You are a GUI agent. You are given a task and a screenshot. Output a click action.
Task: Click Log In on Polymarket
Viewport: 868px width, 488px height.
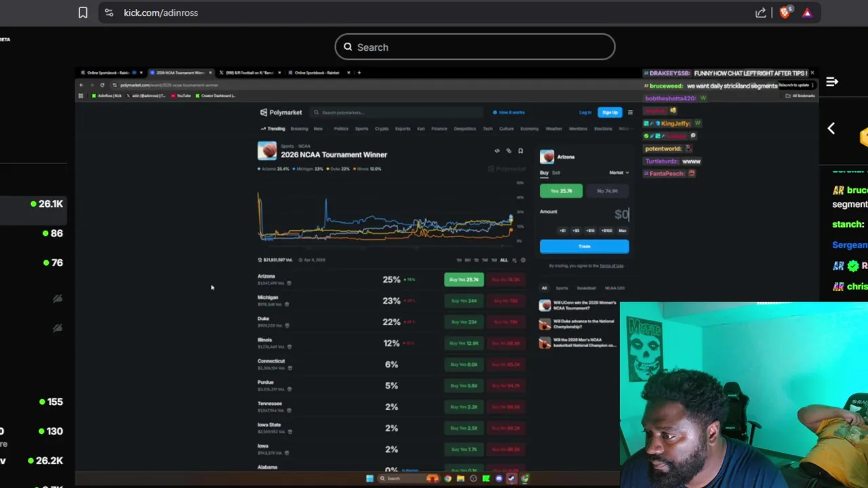click(585, 113)
